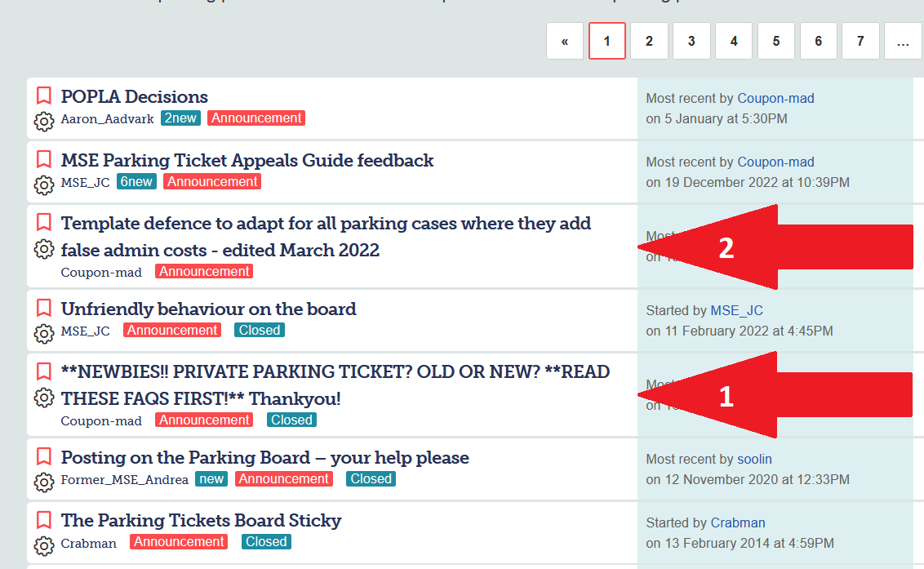Bookmark the POPLA Decisions thread
The image size is (924, 569).
pyautogui.click(x=43, y=96)
